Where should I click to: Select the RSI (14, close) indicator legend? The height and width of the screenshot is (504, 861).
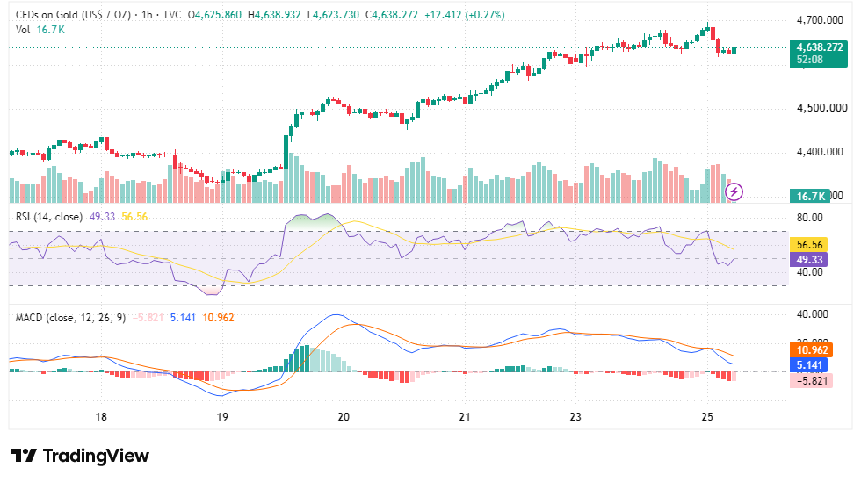click(49, 217)
